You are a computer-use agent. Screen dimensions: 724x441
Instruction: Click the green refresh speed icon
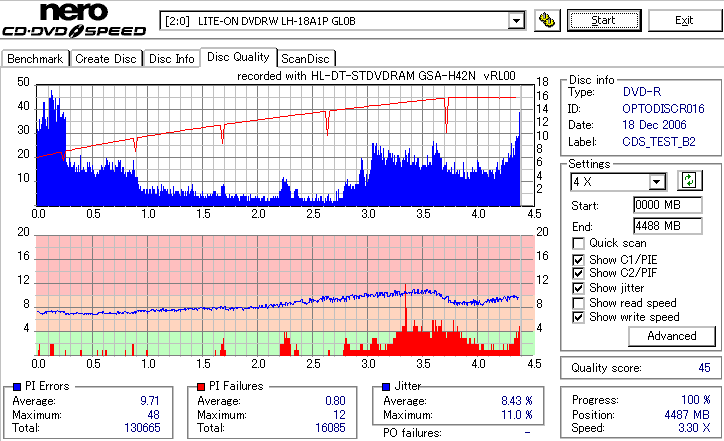point(689,180)
